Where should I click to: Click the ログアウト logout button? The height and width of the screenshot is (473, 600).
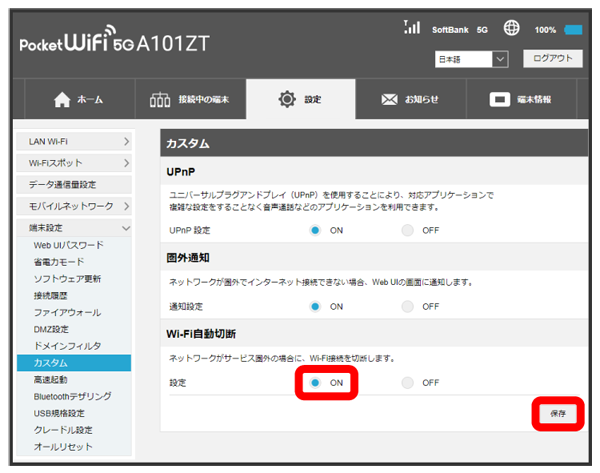coord(551,59)
